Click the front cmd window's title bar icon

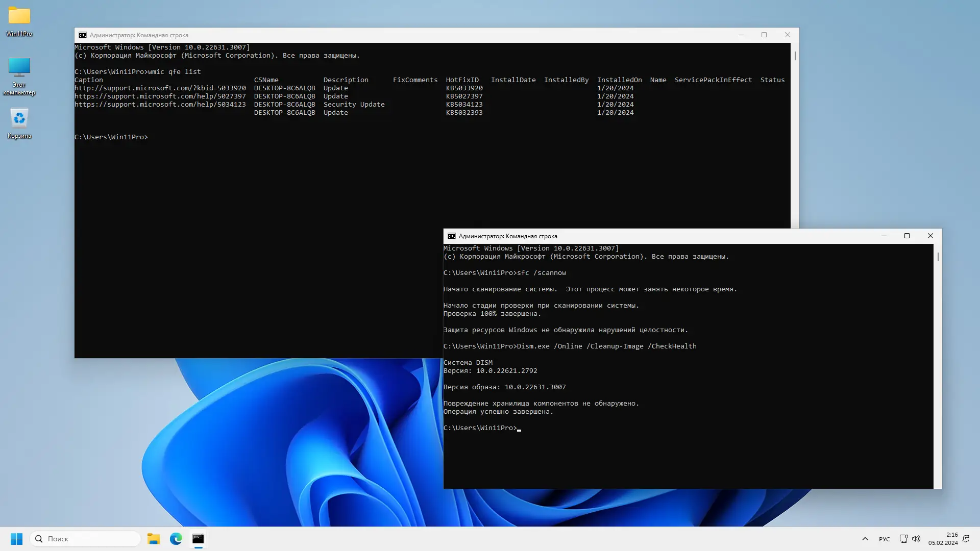click(x=451, y=236)
